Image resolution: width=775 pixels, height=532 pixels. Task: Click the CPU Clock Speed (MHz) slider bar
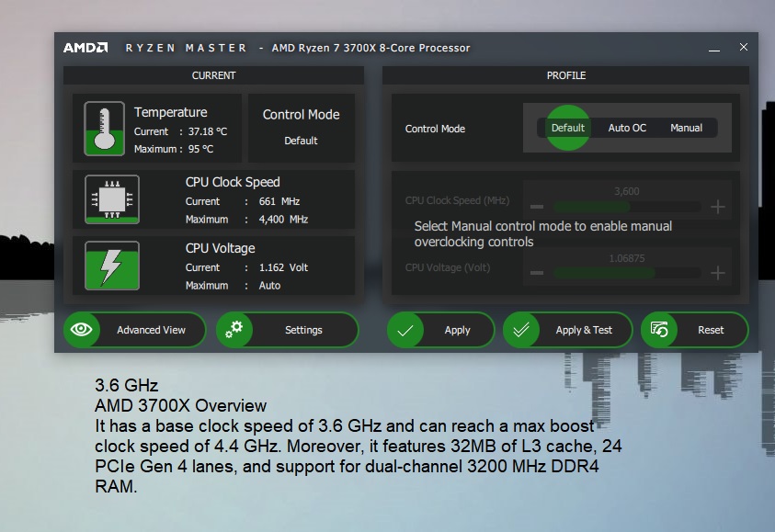point(627,207)
